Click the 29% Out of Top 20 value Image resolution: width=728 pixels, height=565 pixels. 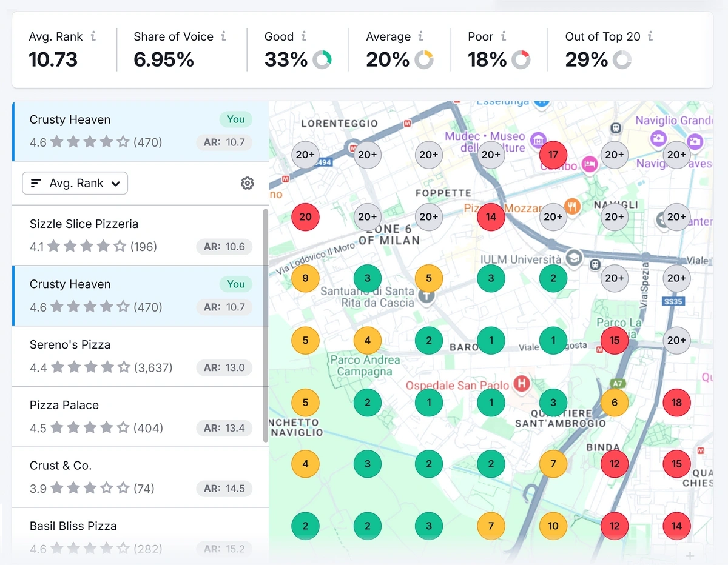586,59
